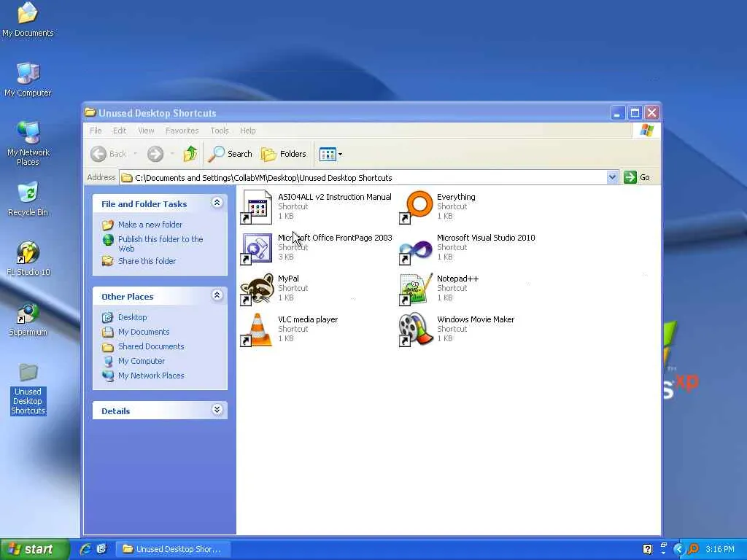Image resolution: width=747 pixels, height=560 pixels.
Task: Click the Unused Desktop Shortcuts taskbar button
Action: (x=173, y=549)
